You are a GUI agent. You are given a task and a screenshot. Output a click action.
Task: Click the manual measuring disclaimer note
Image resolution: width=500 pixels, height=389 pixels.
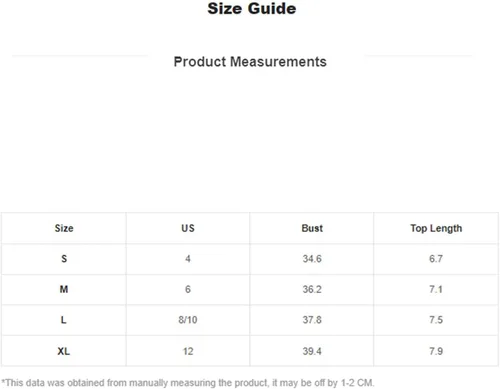point(188,383)
